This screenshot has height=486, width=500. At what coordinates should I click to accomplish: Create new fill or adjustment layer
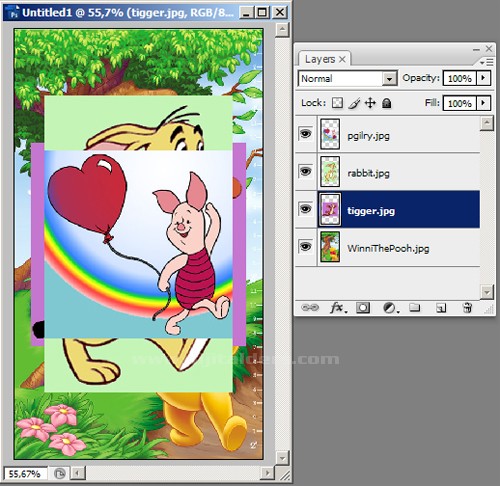[390, 308]
